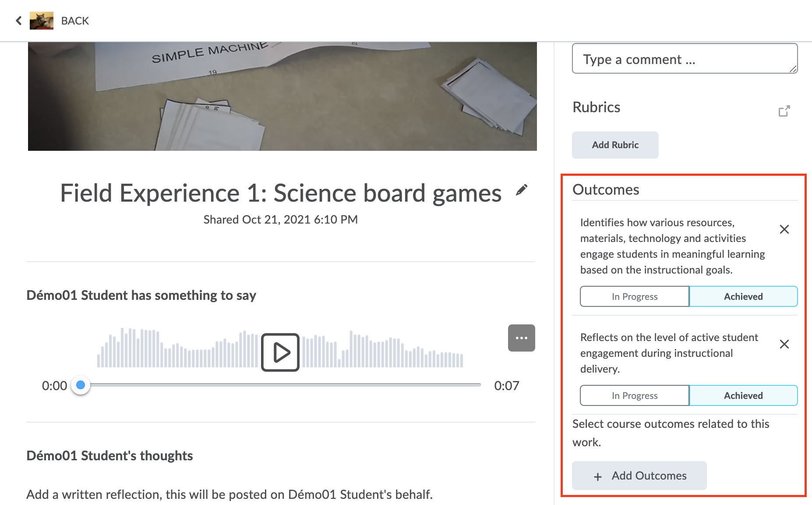Click the Add Rubric button
The image size is (812, 505).
pos(615,145)
